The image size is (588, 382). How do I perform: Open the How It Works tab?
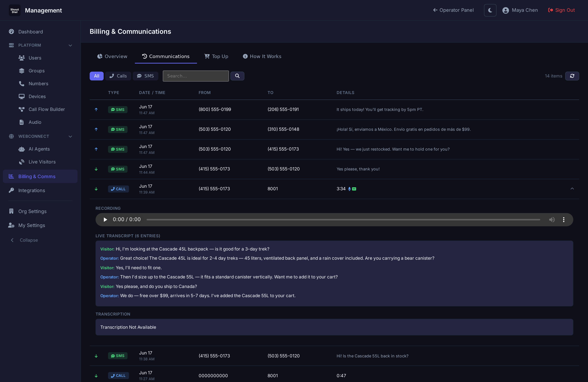tap(262, 56)
